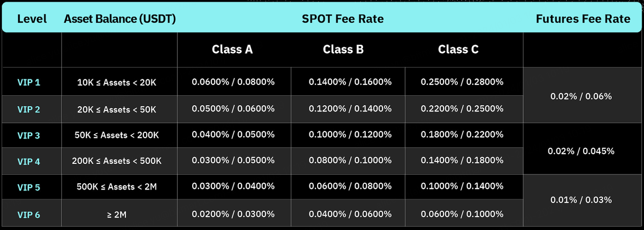Click VIP 3 Class B rate 0.1000% / 0.1200%
This screenshot has width=644, height=230.
click(x=350, y=134)
